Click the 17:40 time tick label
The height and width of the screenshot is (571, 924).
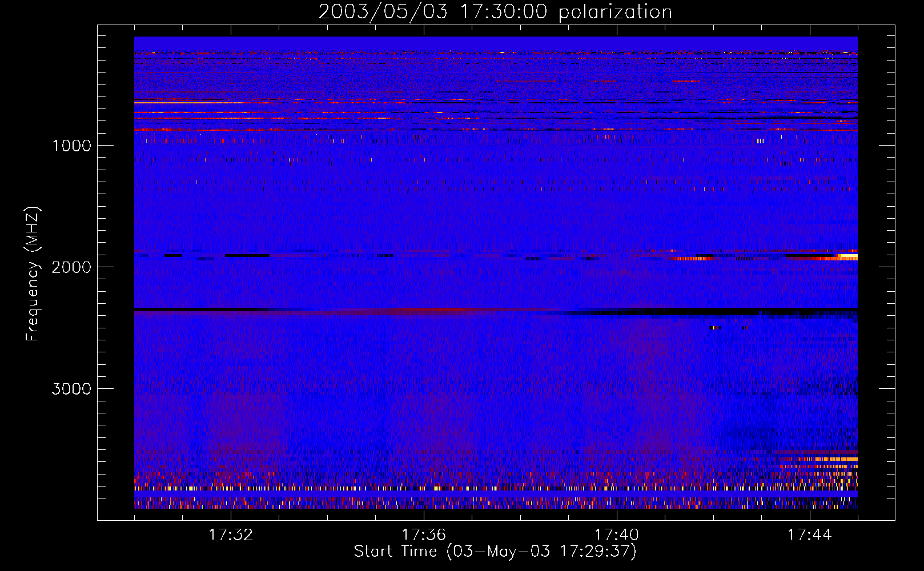tap(617, 535)
